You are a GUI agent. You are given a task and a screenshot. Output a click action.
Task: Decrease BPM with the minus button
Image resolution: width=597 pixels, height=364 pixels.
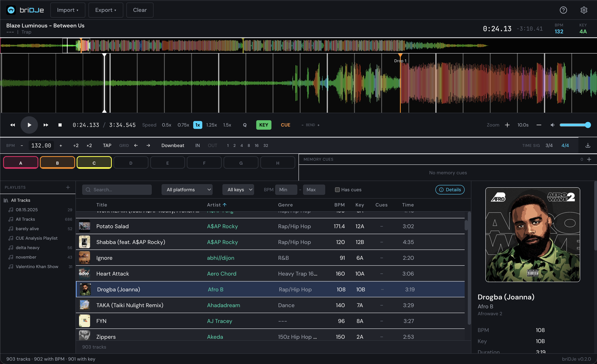(x=22, y=145)
